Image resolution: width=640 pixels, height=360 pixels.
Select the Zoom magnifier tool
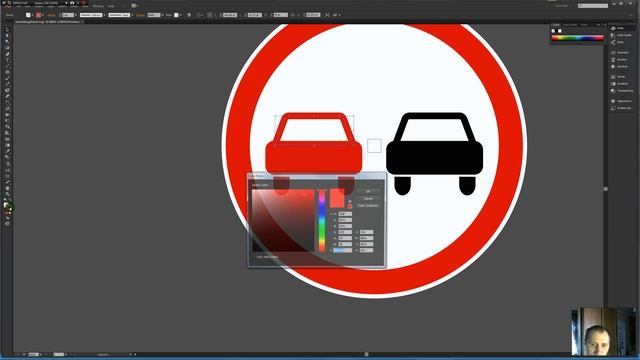[x=7, y=194]
